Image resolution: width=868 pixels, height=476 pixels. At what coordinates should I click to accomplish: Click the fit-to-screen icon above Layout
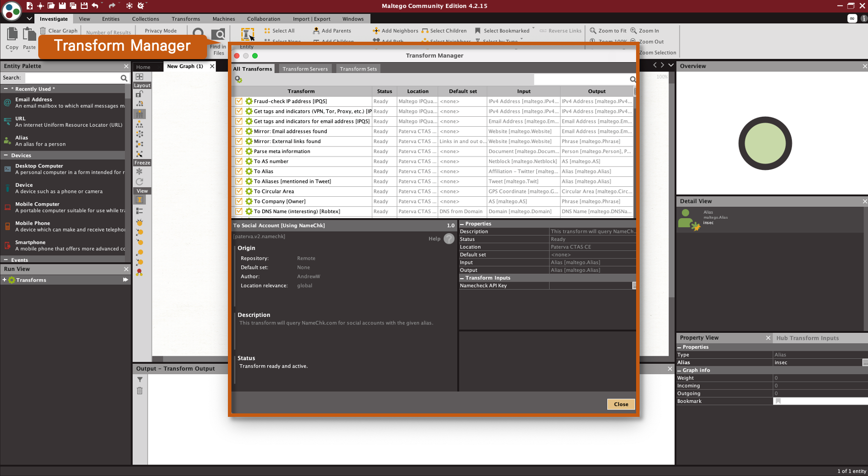[140, 77]
